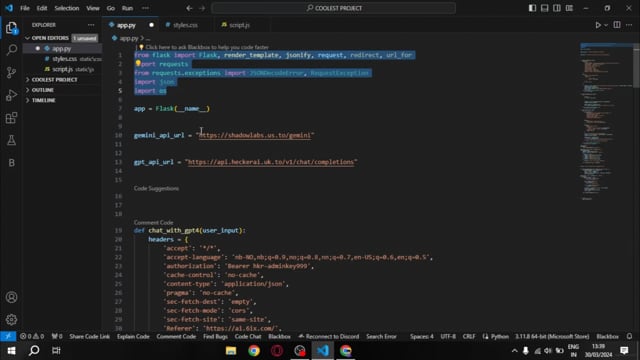Open the Blackbox sidebar icon

[11, 162]
